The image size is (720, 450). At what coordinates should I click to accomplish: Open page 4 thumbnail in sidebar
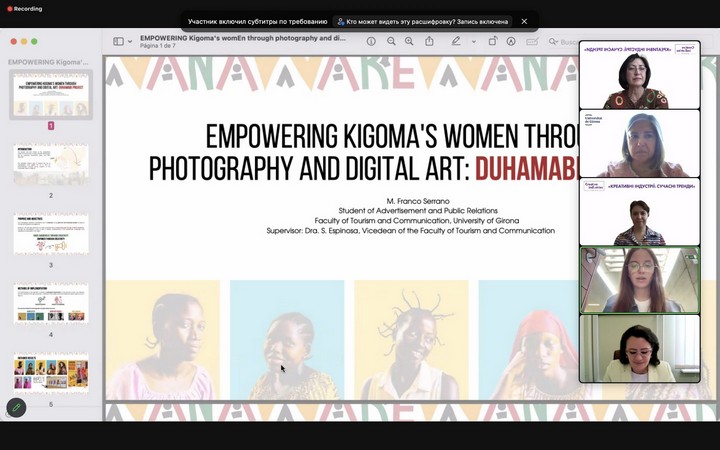click(x=51, y=303)
